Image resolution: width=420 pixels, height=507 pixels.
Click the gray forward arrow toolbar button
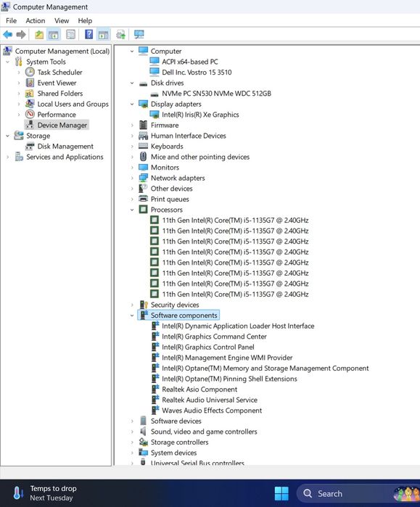click(x=21, y=34)
